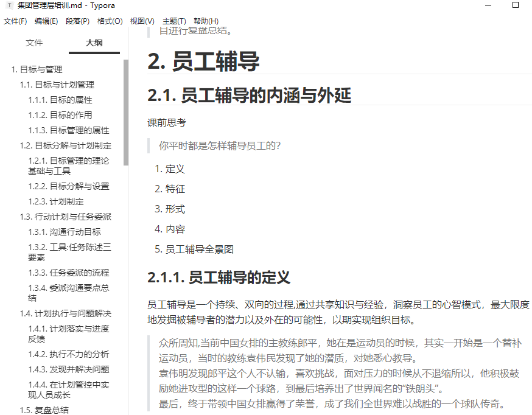Select outline entry 1.2.2. 目标分解与设置

click(x=69, y=186)
